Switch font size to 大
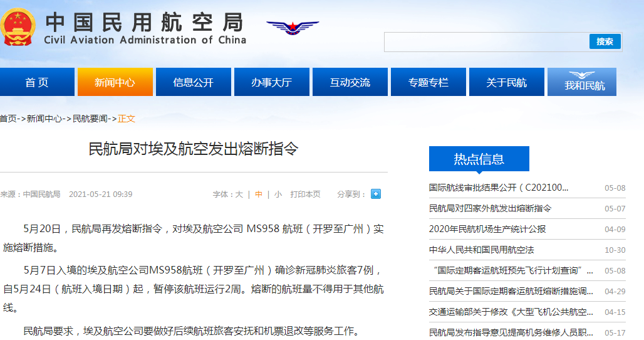Viewport: 644px width, 340px height. 239,194
